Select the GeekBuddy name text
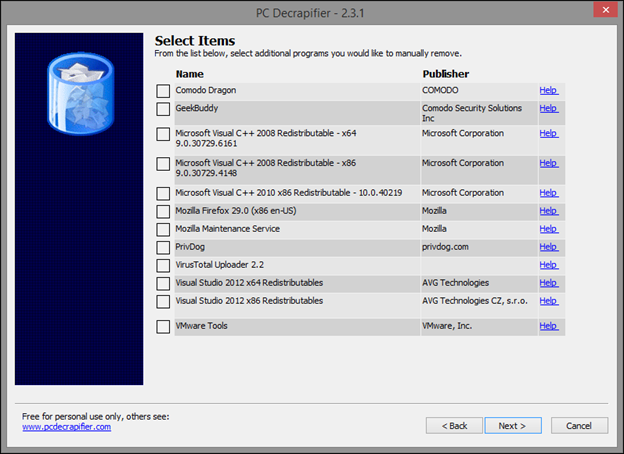Viewport: 624px width, 454px height. tap(197, 108)
